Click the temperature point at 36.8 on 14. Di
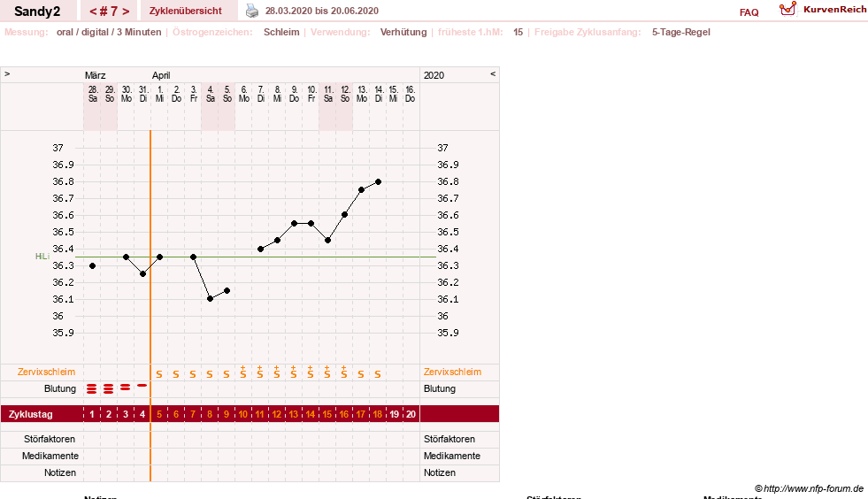 (378, 181)
